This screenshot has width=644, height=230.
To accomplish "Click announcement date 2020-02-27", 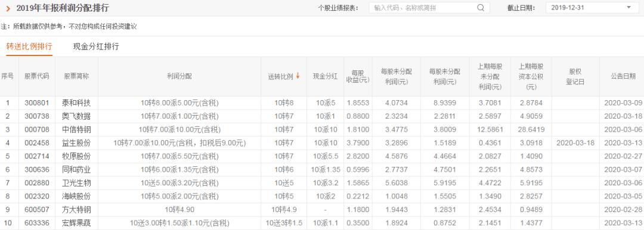I will pyautogui.click(x=623, y=157).
